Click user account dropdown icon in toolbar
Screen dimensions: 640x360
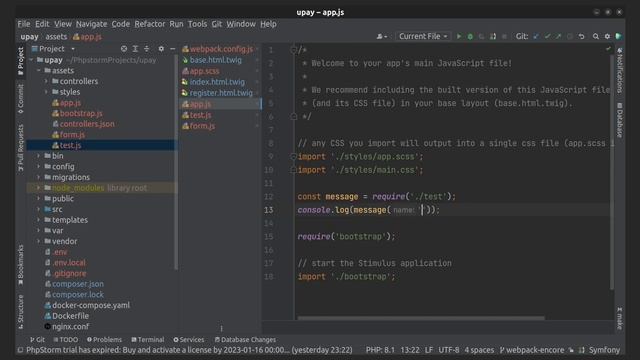(382, 36)
